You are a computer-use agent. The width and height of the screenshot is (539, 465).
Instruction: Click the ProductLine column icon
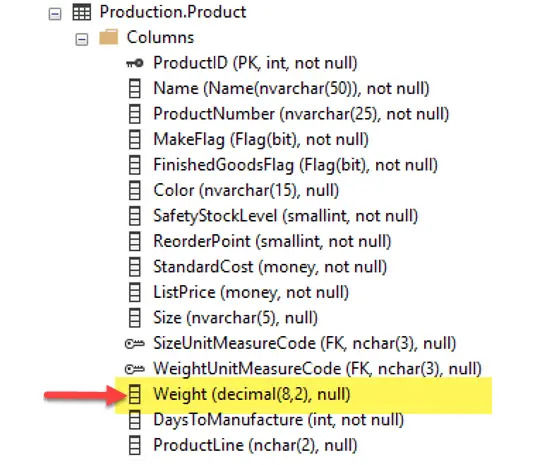tap(134, 445)
